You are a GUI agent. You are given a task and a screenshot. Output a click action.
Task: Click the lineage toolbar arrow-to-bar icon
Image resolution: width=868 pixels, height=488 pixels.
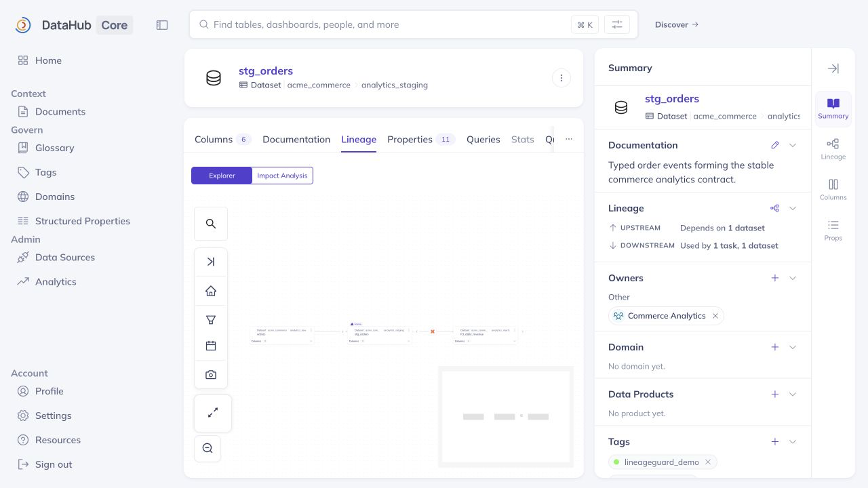tap(211, 262)
